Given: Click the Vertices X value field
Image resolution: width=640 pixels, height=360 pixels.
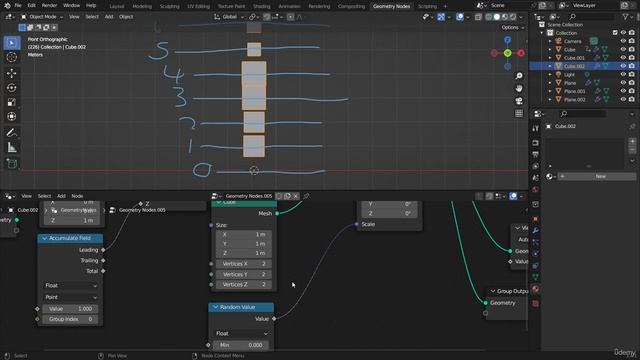Looking at the screenshot, I should (x=243, y=264).
